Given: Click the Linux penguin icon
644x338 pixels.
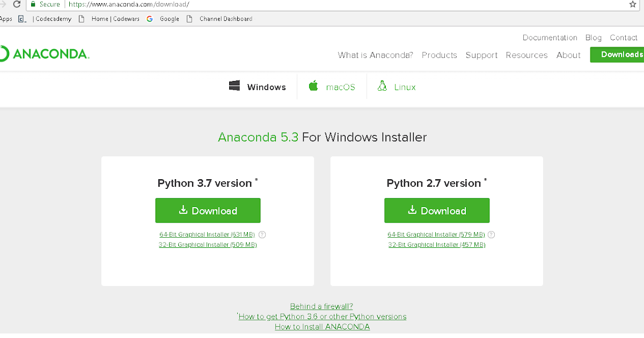Looking at the screenshot, I should point(382,85).
